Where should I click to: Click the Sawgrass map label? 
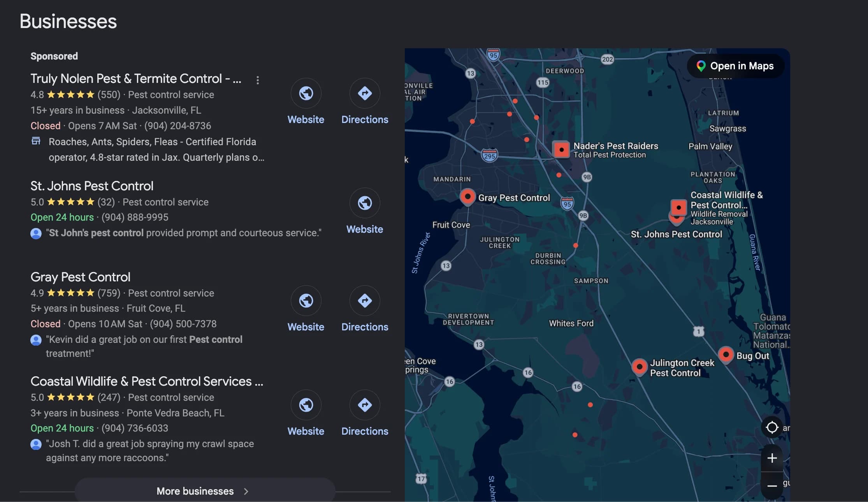point(727,128)
